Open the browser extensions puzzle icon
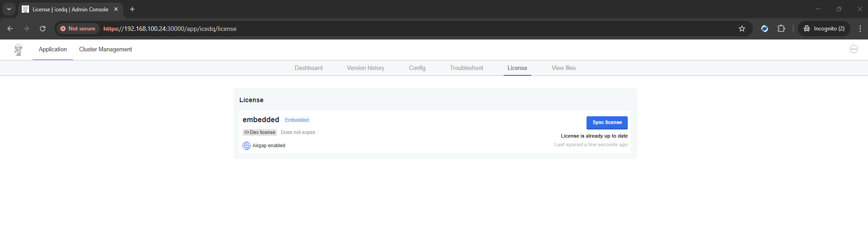 click(x=781, y=29)
